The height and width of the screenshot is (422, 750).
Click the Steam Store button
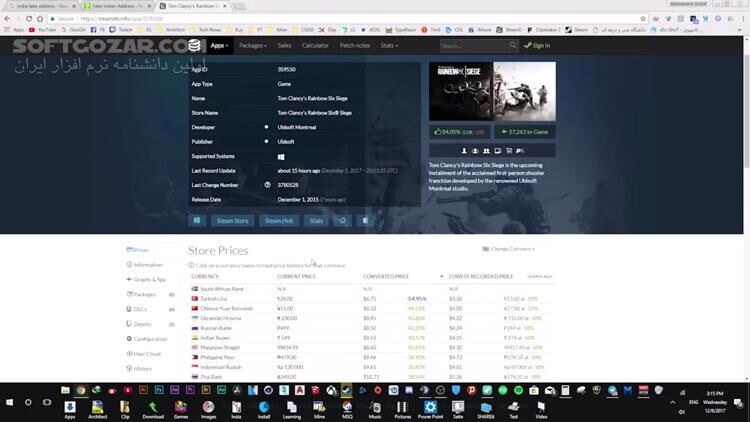pos(233,220)
